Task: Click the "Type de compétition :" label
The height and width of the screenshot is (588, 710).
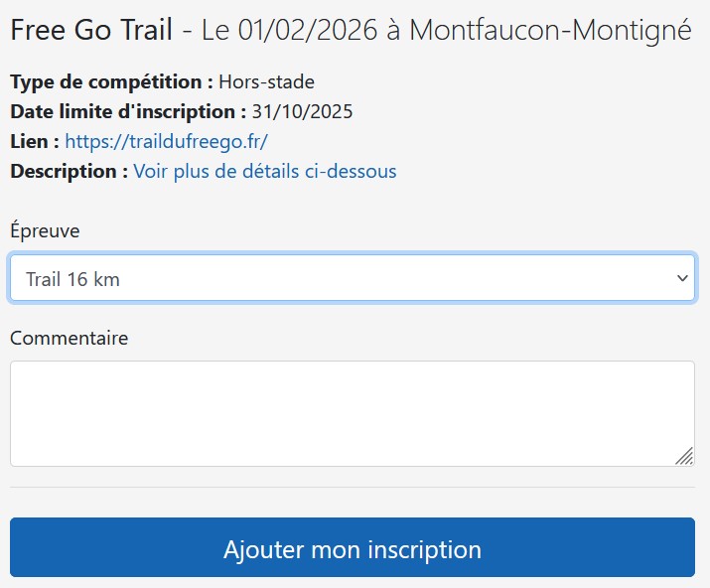Action: pos(111,81)
